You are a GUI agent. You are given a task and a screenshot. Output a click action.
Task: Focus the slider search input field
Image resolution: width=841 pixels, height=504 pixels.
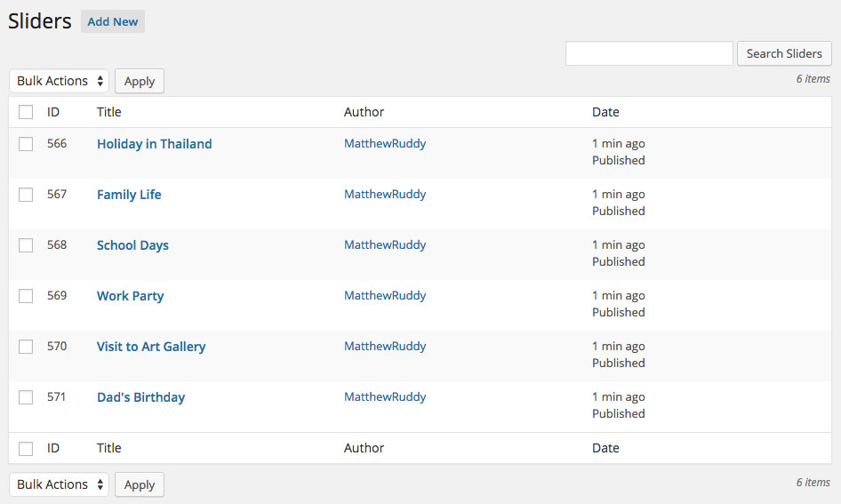point(649,53)
